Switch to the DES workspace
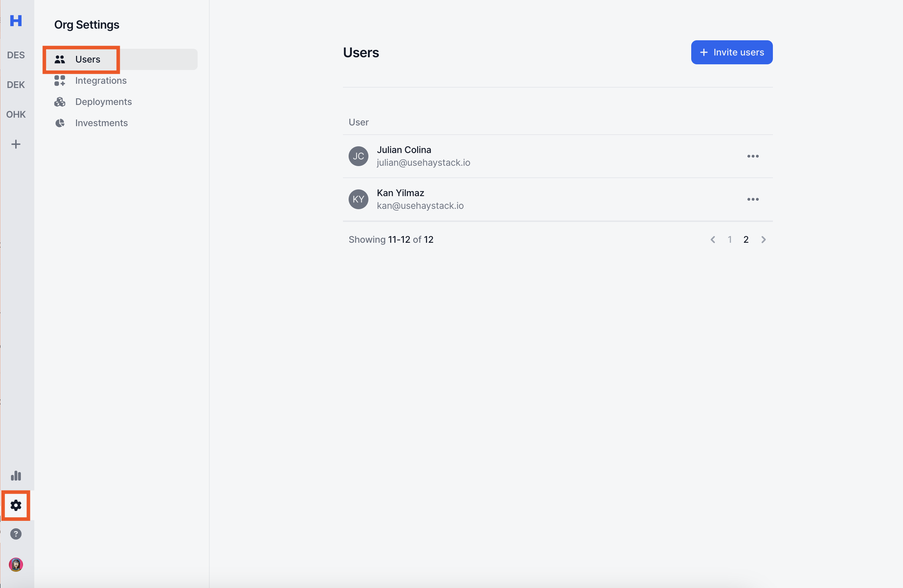This screenshot has width=903, height=588. click(16, 55)
